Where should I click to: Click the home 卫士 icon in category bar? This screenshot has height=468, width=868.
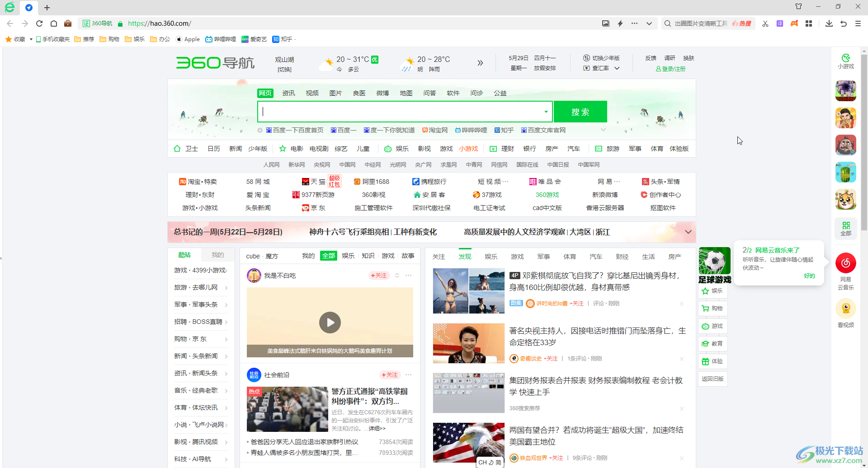click(x=177, y=149)
